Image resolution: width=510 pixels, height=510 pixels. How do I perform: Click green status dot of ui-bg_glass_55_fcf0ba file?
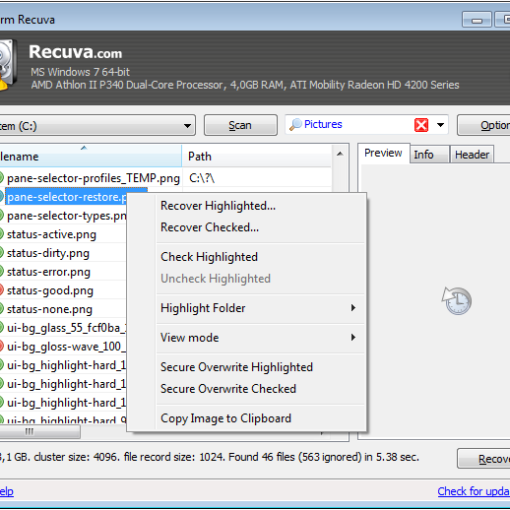coord(1,328)
